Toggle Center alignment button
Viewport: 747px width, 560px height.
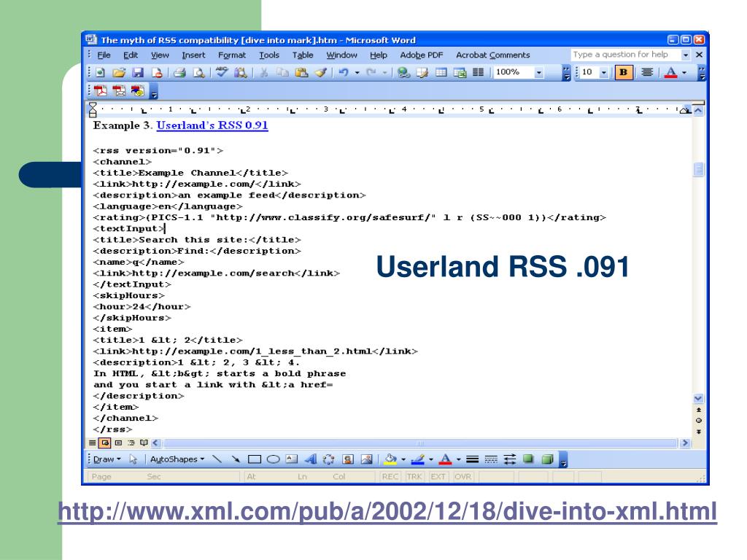click(647, 72)
